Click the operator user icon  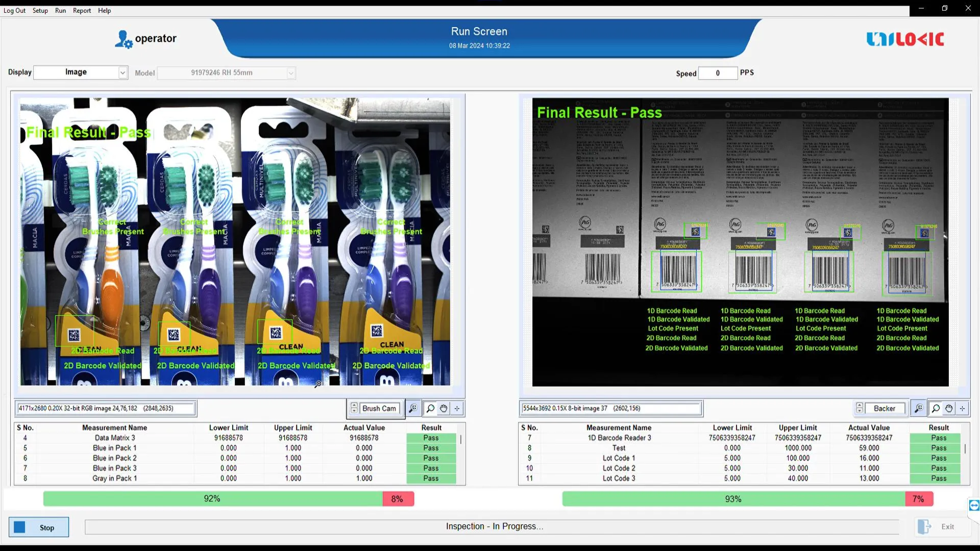(123, 39)
